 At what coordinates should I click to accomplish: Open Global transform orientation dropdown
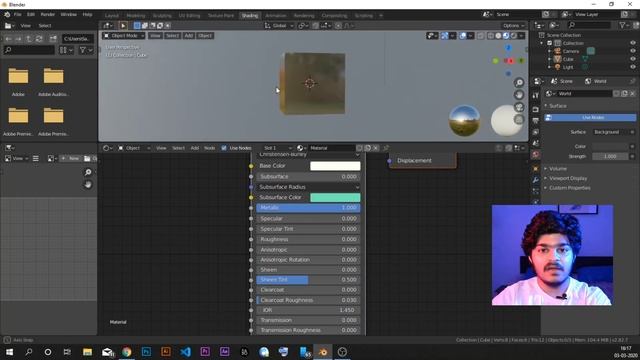tap(279, 25)
